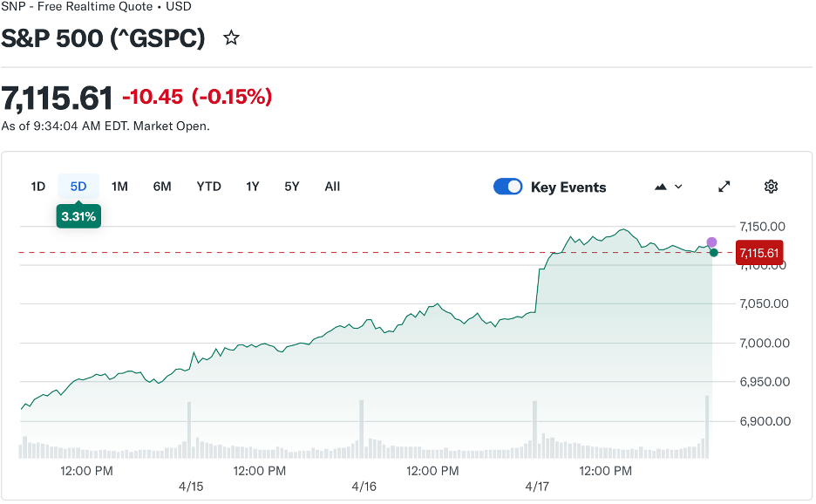Open chart settings gear
816x504 pixels.
click(771, 187)
